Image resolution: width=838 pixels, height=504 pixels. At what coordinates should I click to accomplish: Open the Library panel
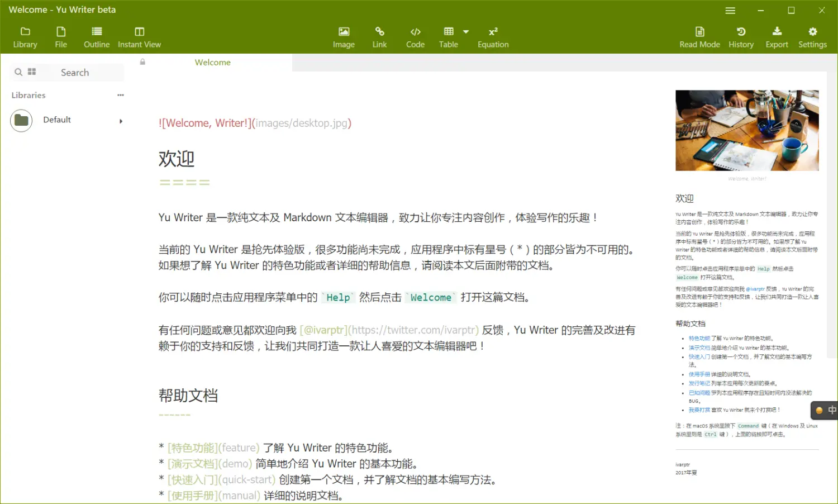25,37
